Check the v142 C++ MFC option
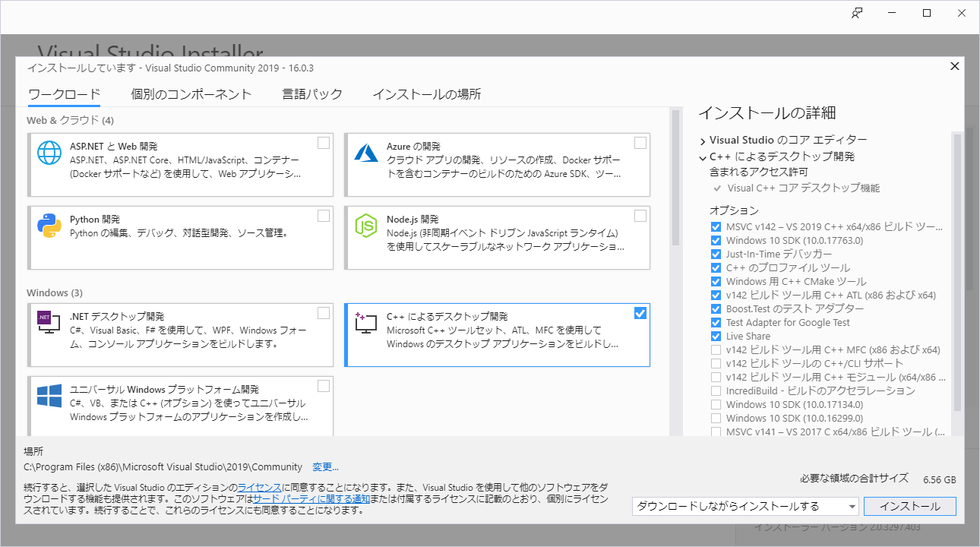This screenshot has width=980, height=547. click(716, 349)
